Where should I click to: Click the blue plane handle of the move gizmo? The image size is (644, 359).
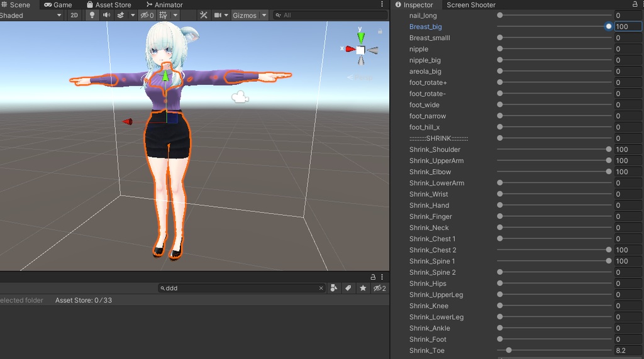(x=172, y=119)
